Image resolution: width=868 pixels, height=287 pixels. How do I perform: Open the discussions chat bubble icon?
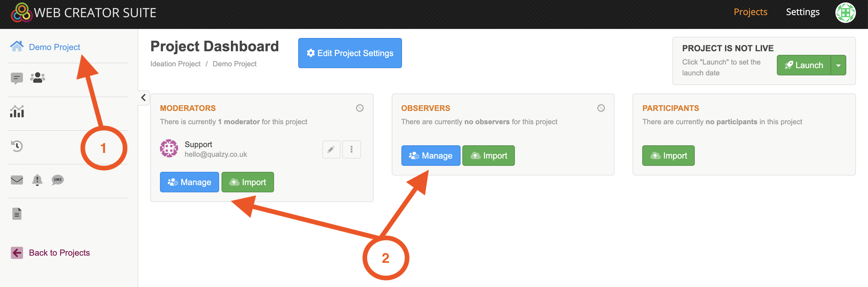click(x=17, y=78)
